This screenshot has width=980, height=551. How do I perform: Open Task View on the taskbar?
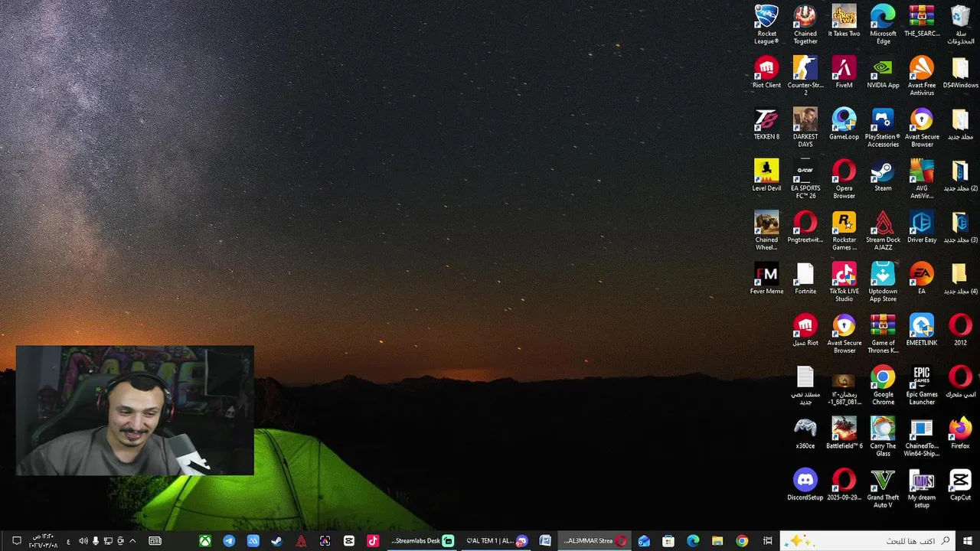pyautogui.click(x=767, y=541)
